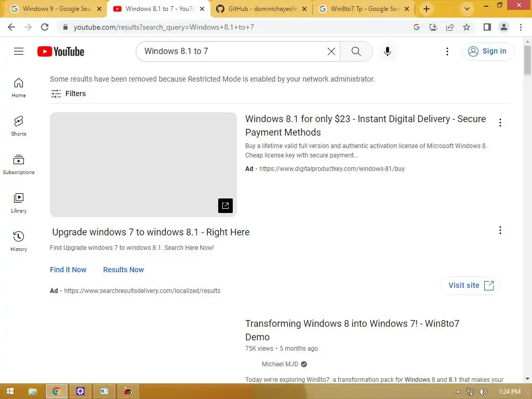Open options menu for Windows 8.1 $23 ad
The height and width of the screenshot is (399, 532).
pos(500,123)
